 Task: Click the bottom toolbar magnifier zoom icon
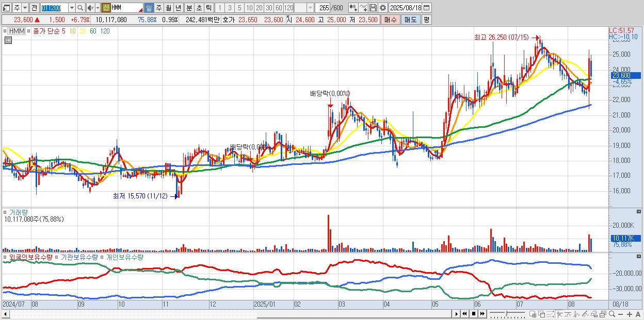(x=612, y=314)
